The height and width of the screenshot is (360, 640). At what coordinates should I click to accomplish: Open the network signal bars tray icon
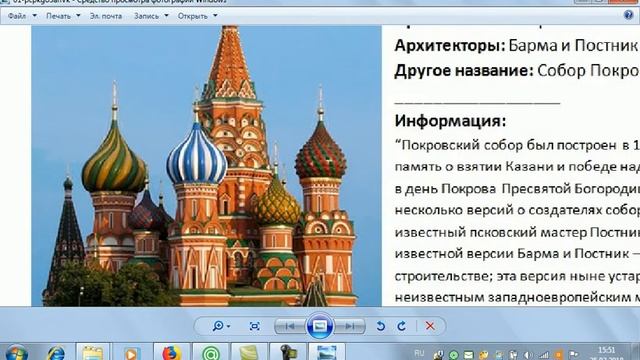point(544,355)
